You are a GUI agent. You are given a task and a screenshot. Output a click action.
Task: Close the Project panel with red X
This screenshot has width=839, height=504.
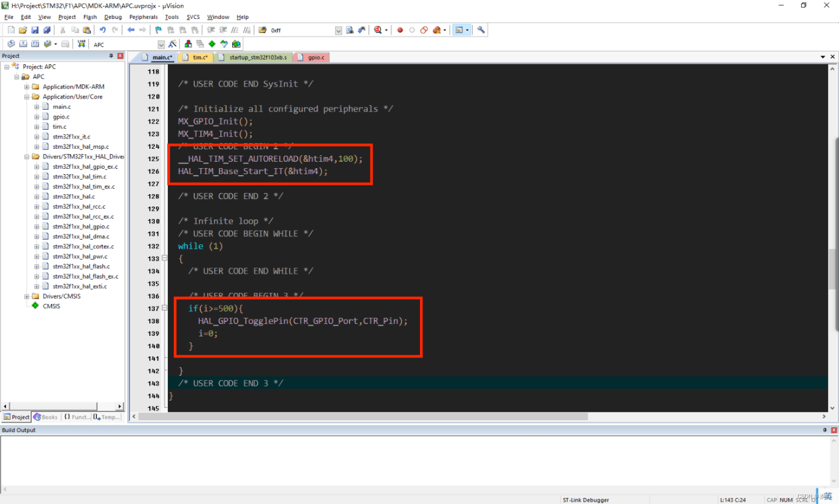pos(120,56)
